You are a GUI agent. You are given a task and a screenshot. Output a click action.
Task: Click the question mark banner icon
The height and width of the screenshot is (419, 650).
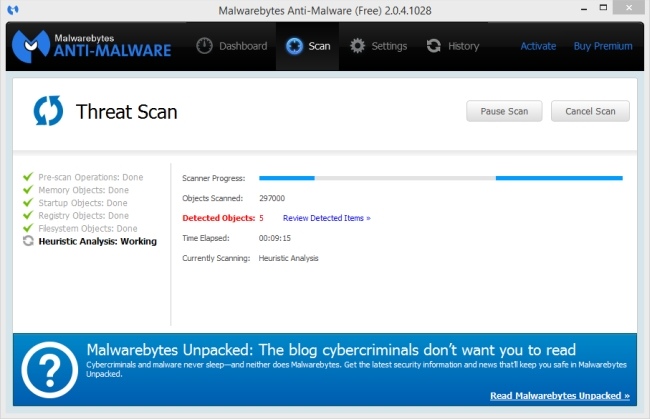point(50,370)
